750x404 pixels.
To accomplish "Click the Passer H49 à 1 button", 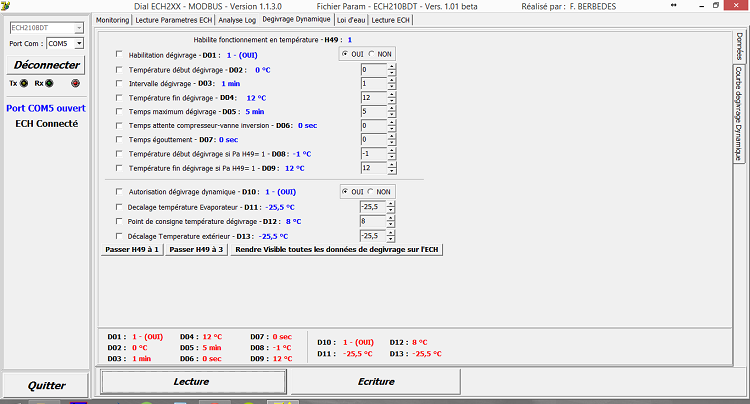I will [133, 249].
